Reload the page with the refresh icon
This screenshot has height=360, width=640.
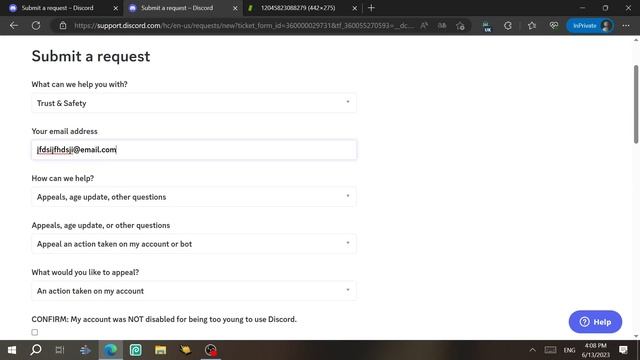coord(36,26)
